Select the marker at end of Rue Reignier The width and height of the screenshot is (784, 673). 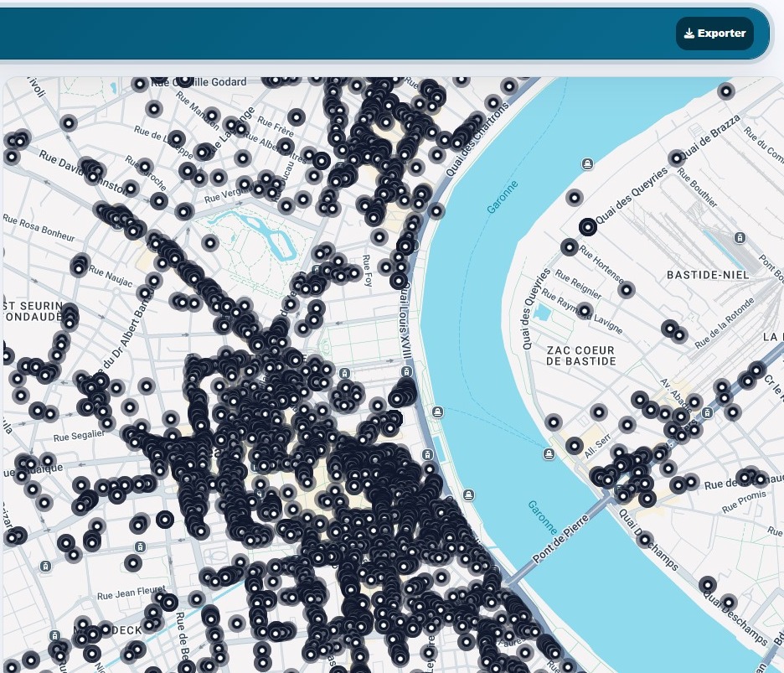[x=626, y=290]
